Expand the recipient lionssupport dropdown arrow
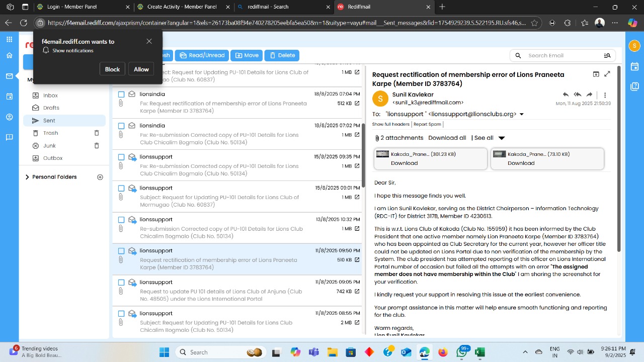Screen dimensions: 644x362 522,114
